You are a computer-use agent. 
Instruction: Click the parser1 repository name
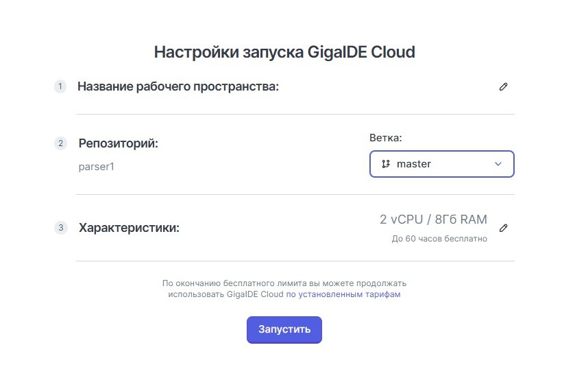click(97, 166)
